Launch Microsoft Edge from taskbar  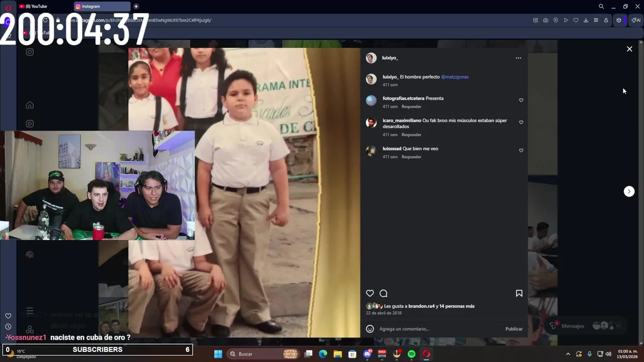(323, 354)
